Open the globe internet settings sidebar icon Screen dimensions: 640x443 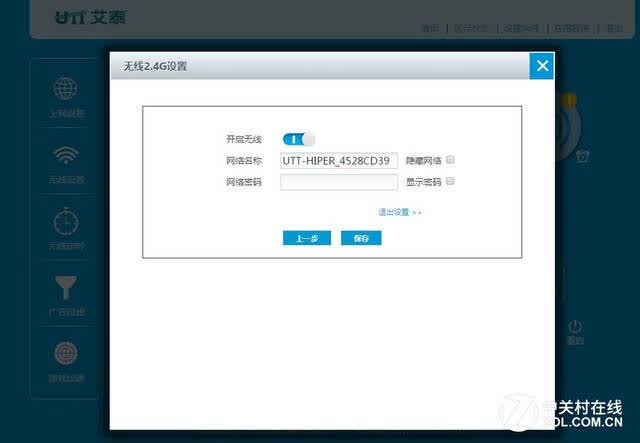(x=65, y=88)
